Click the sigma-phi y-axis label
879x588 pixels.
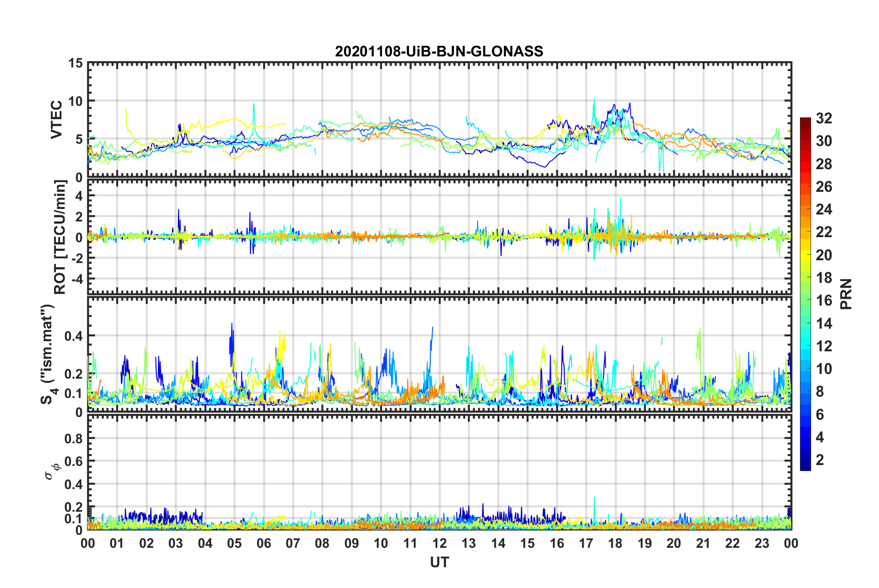pos(53,471)
